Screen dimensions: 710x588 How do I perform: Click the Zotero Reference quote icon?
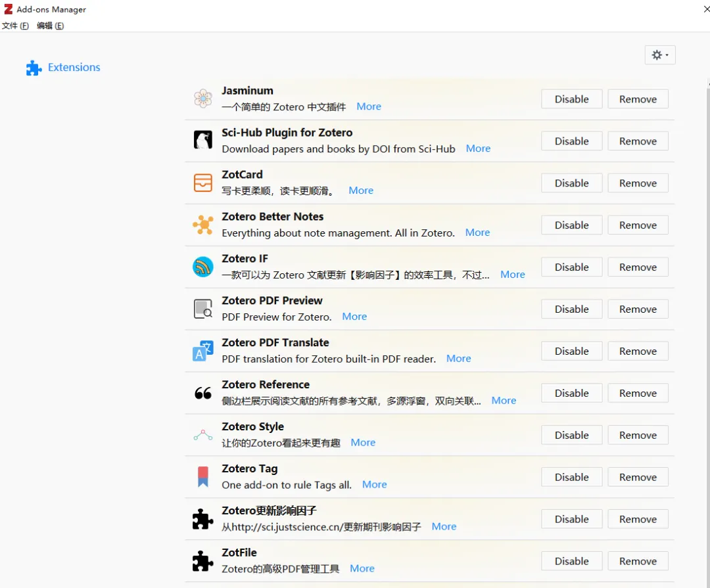coord(203,393)
